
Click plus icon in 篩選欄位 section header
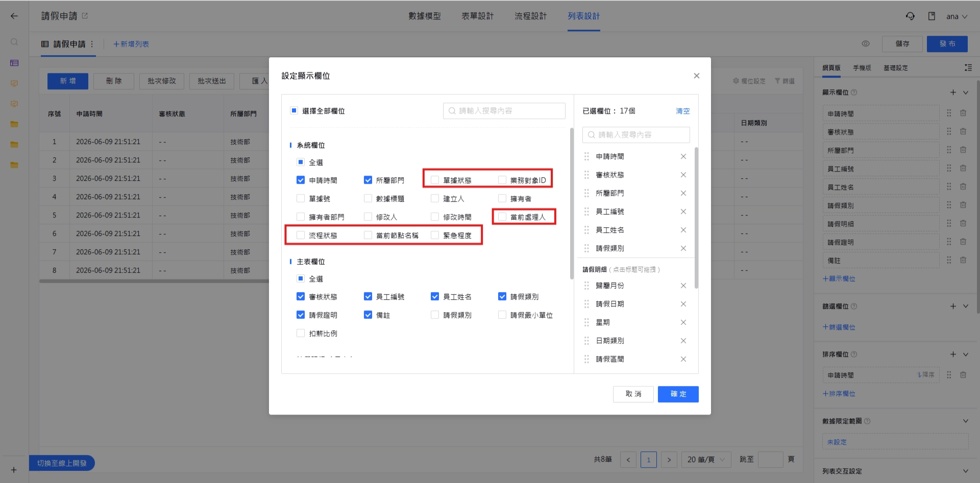coord(952,306)
